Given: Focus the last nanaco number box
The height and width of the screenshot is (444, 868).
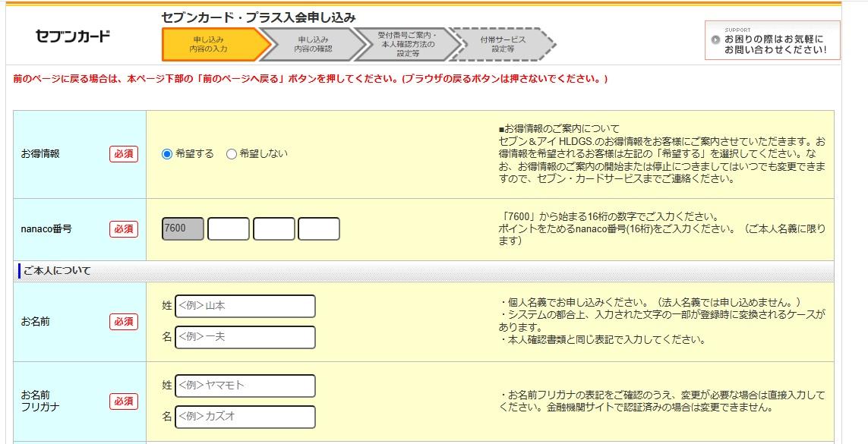Looking at the screenshot, I should point(319,228).
